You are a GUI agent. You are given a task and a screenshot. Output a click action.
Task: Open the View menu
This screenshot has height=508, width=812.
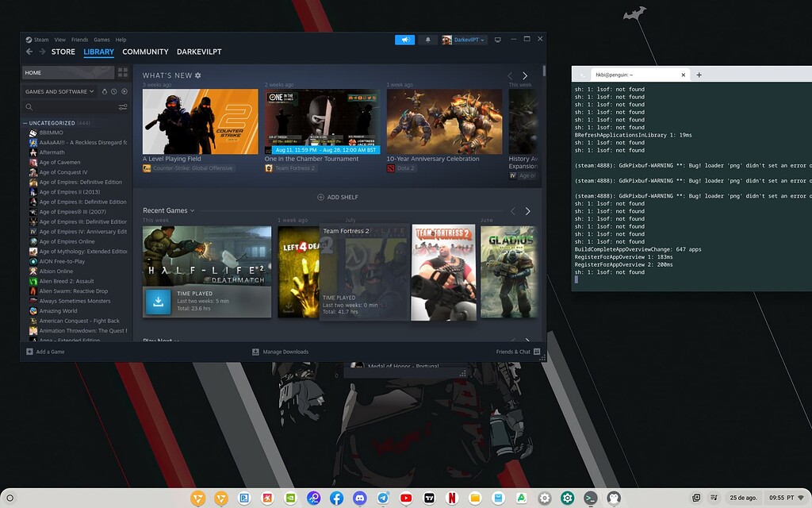(x=60, y=40)
